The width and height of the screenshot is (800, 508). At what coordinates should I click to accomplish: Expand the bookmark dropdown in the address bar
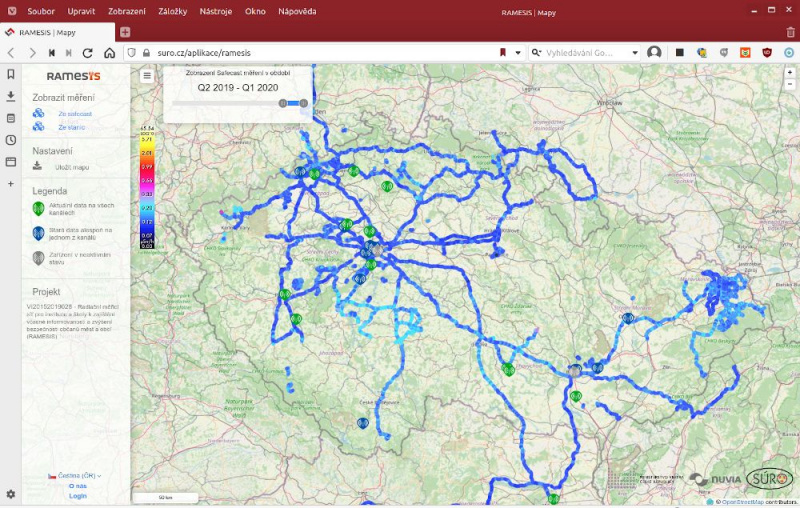point(516,53)
